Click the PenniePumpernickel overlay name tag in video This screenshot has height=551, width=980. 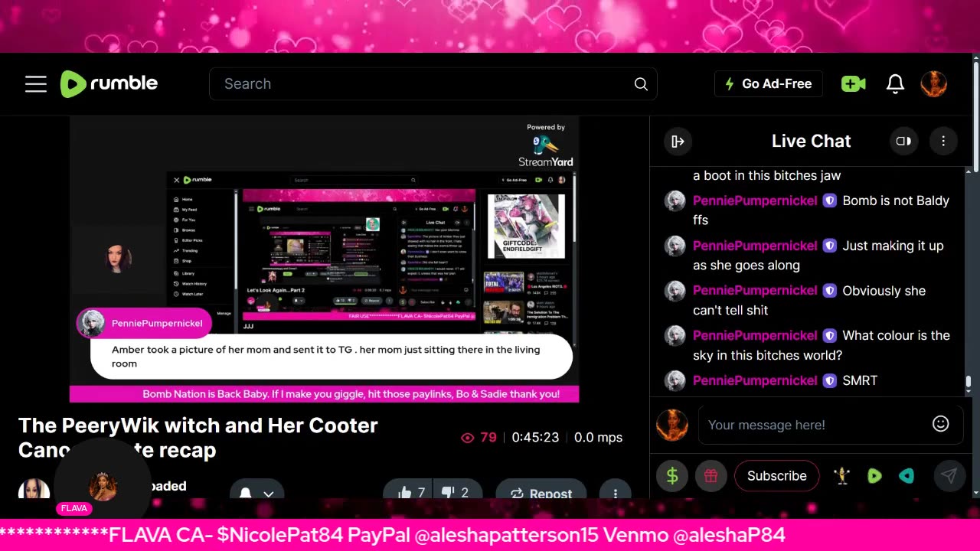[x=144, y=323]
